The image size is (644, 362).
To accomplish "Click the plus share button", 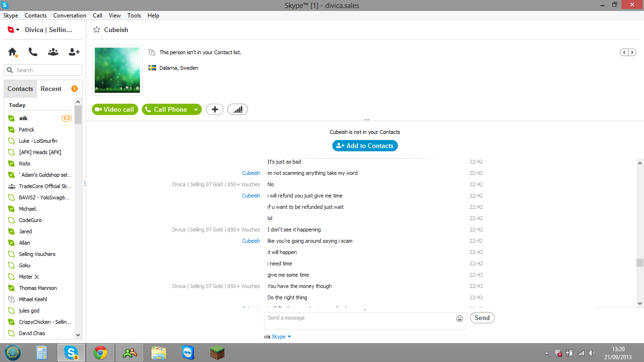I will 215,109.
